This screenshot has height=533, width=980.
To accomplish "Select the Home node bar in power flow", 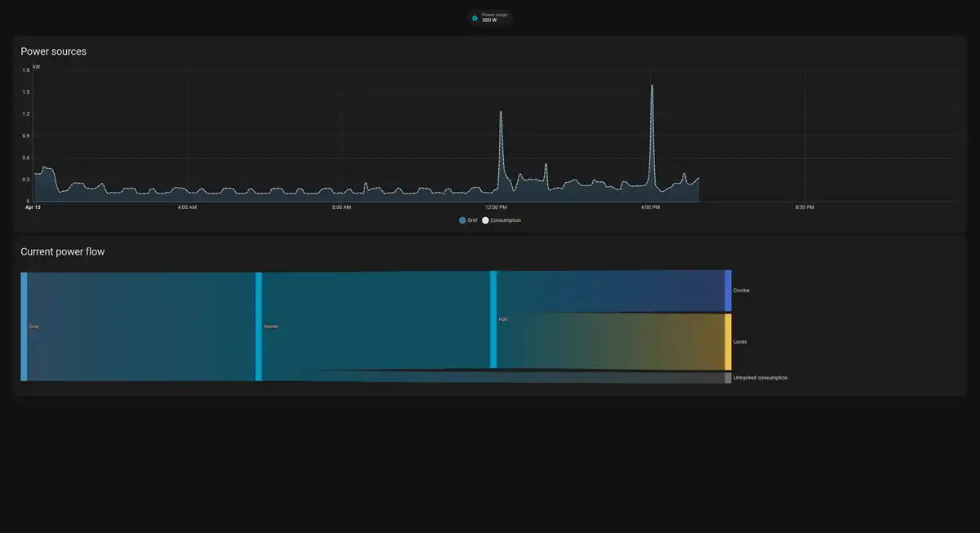I will coord(259,326).
